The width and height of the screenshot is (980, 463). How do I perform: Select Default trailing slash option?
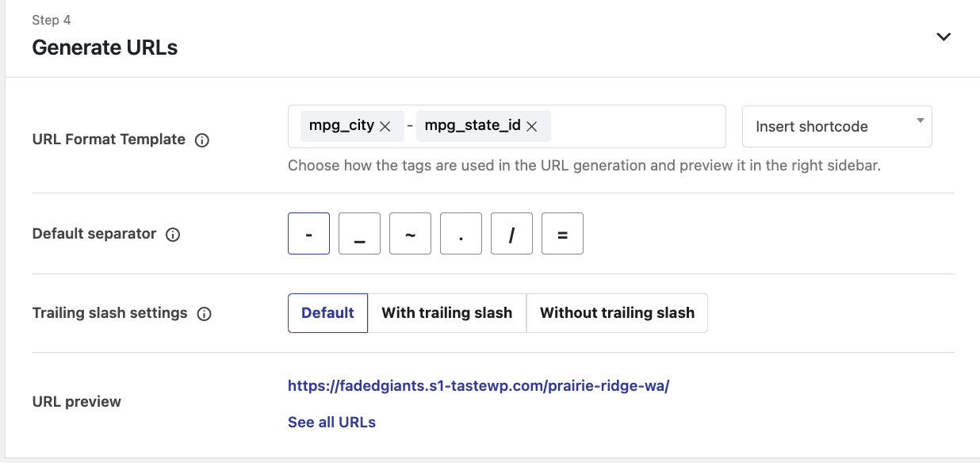(x=327, y=313)
